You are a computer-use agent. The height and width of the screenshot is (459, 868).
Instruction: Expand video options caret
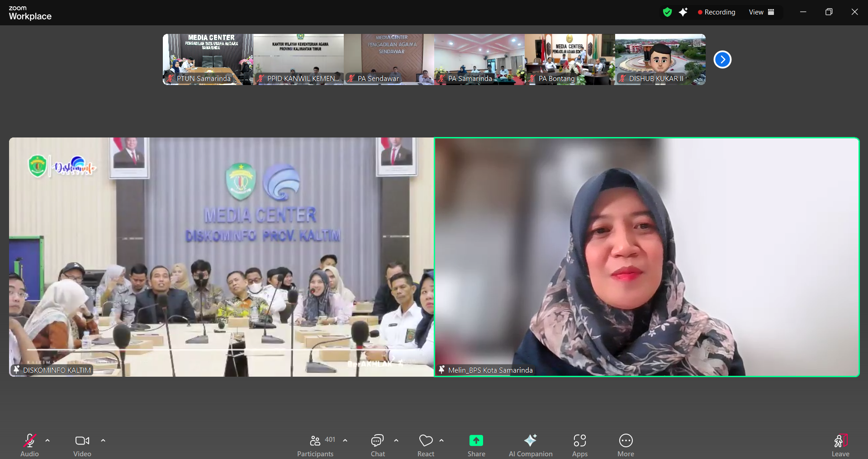[103, 440]
